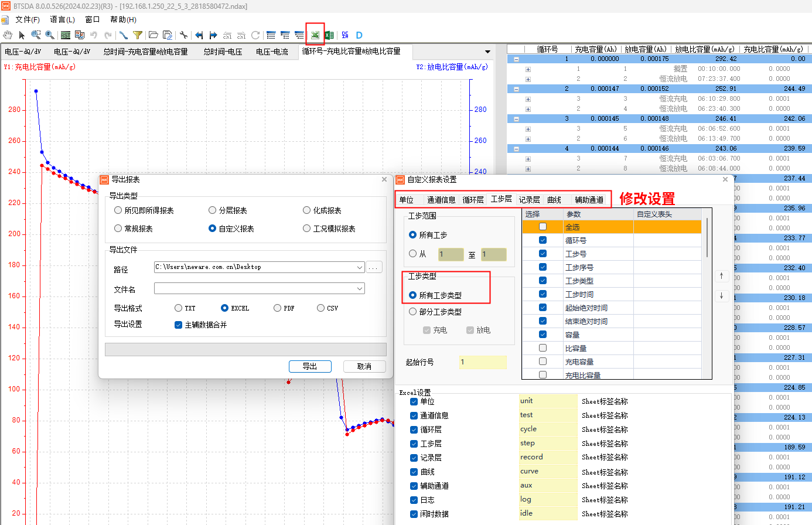This screenshot has height=525, width=812.
Task: Uncheck the 闲时数据 checkbox in Excel settings
Action: (414, 514)
